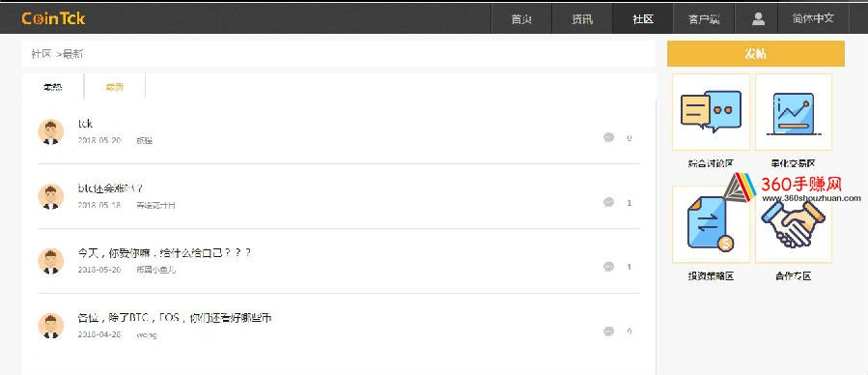Open the post about BTC and EOS
The width and height of the screenshot is (868, 375).
coord(175,318)
